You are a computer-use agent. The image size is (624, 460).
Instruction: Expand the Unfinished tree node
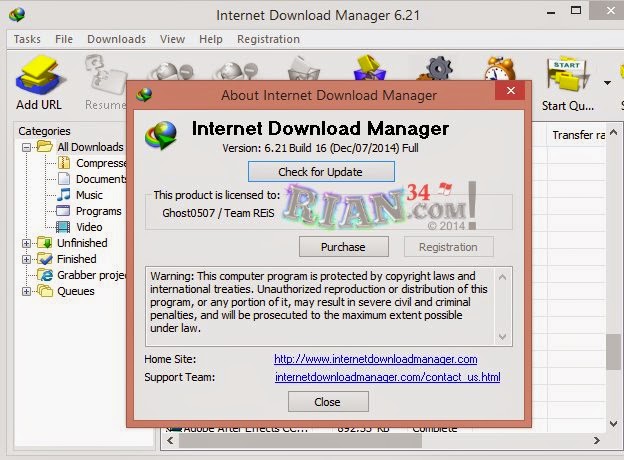26,243
